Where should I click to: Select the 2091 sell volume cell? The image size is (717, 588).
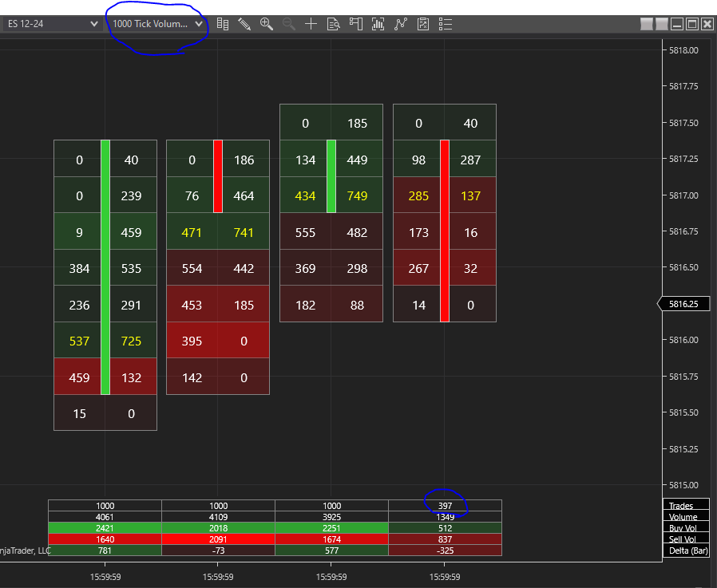point(218,539)
